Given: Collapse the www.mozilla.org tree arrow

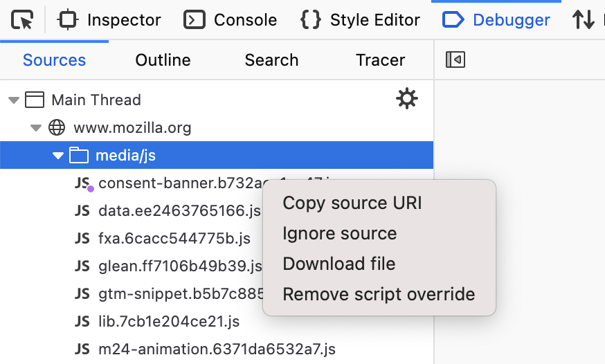Looking at the screenshot, I should 36,128.
